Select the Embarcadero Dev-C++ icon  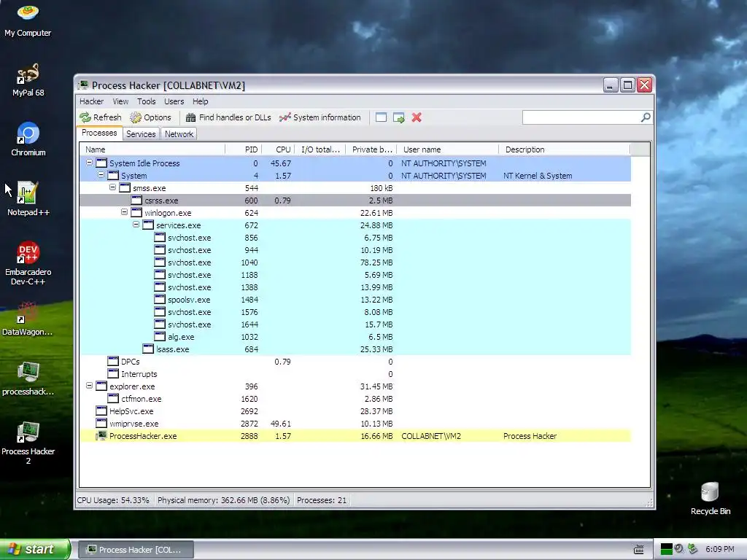[x=28, y=263]
